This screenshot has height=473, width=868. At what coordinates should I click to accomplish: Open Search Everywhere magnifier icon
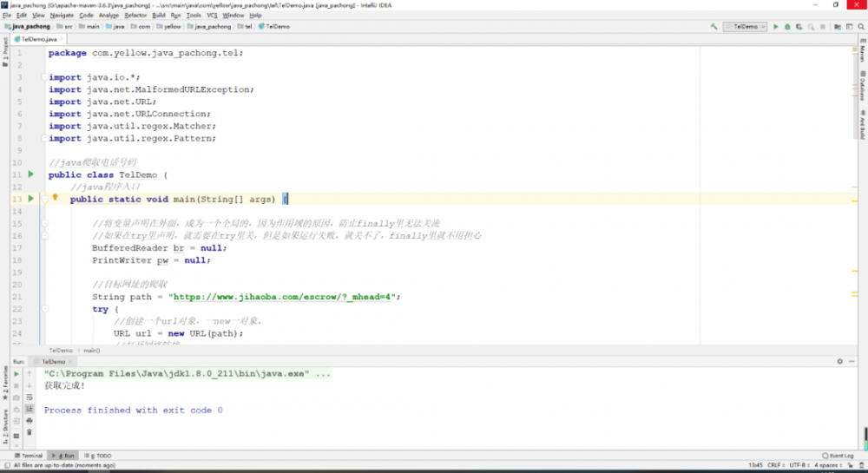(x=861, y=27)
